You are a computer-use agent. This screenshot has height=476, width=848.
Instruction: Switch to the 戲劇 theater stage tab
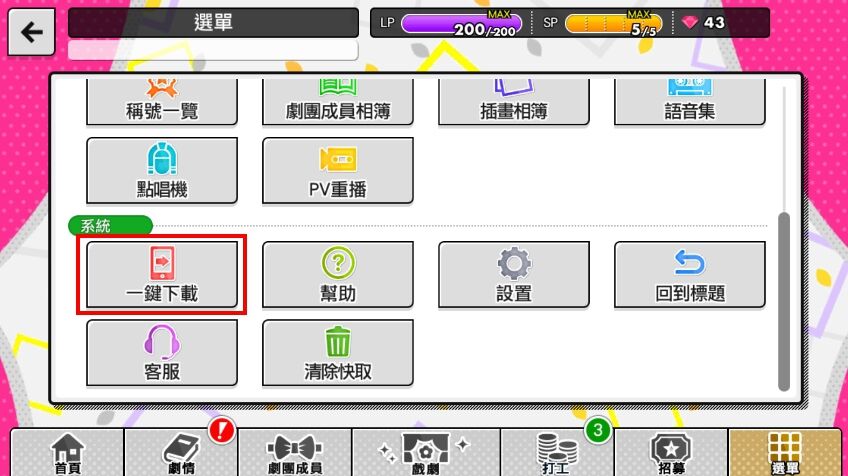tap(426, 453)
